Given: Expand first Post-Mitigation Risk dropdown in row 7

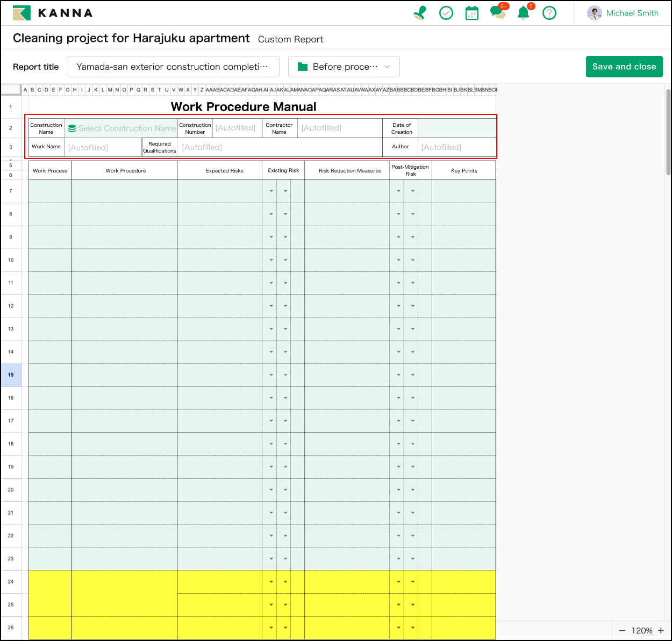Looking at the screenshot, I should tap(398, 191).
